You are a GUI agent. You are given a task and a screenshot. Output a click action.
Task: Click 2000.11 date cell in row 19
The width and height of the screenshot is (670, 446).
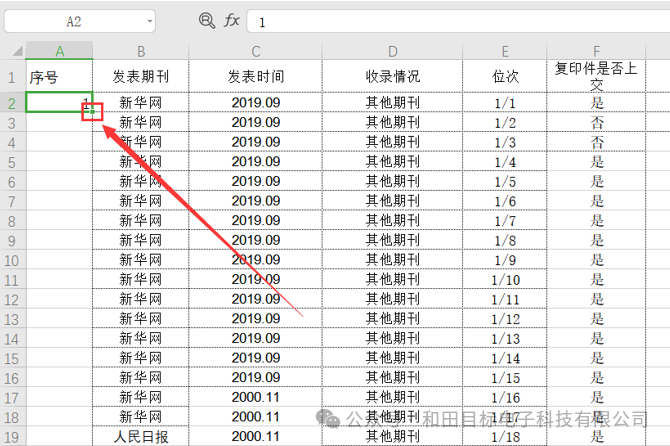tap(256, 437)
